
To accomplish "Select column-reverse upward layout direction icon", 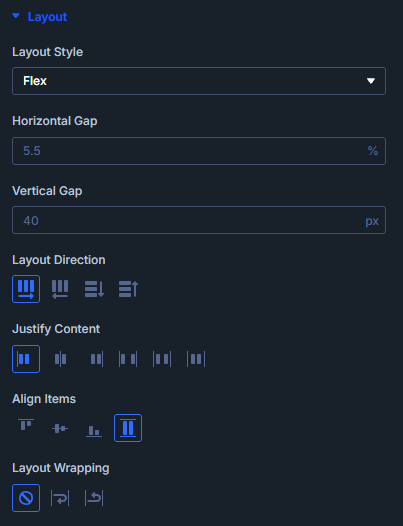I will click(x=128, y=289).
